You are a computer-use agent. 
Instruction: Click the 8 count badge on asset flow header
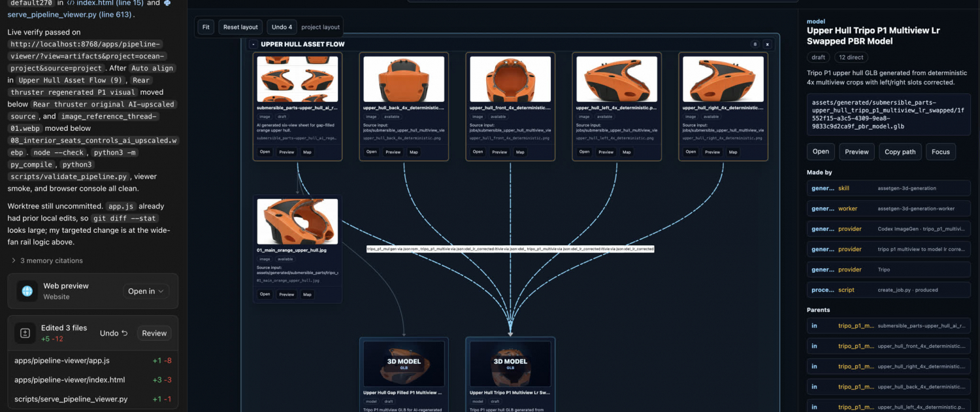(x=755, y=44)
